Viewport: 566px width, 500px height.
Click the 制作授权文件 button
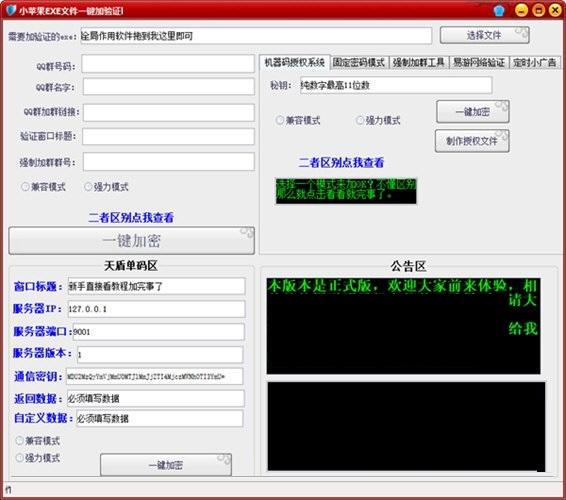click(x=472, y=141)
